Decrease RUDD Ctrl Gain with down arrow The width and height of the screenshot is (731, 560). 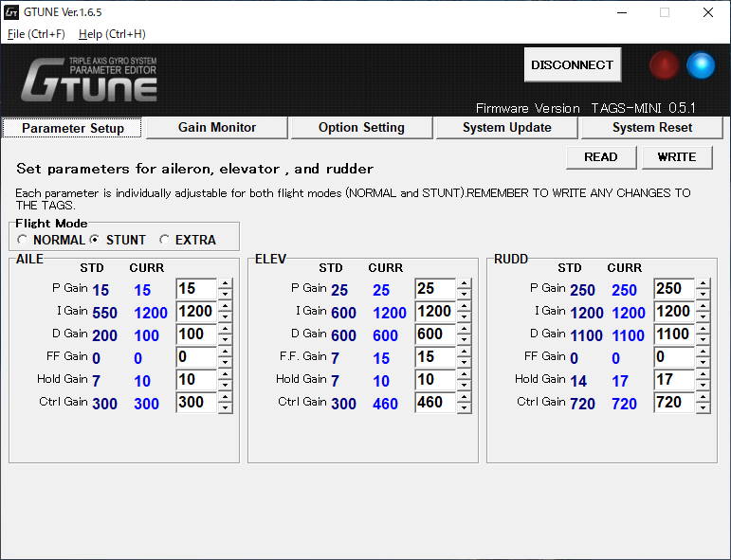tap(703, 408)
